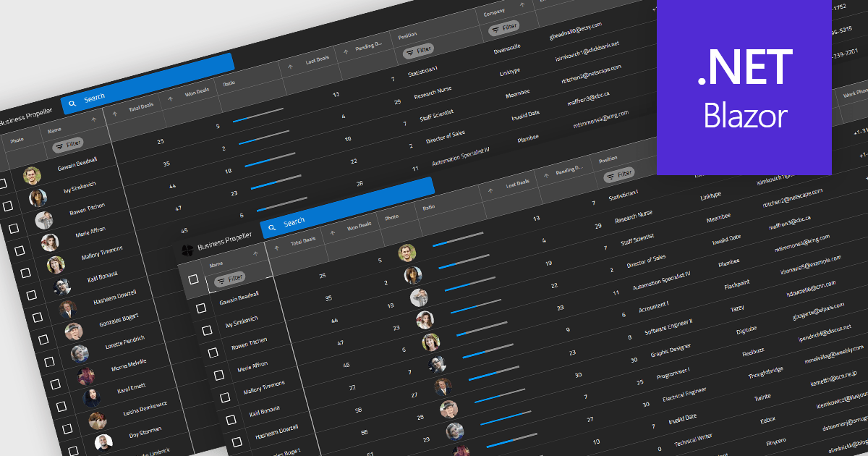
Task: Click Gawain Beadnall's avatar in back grid
Action: click(x=32, y=175)
